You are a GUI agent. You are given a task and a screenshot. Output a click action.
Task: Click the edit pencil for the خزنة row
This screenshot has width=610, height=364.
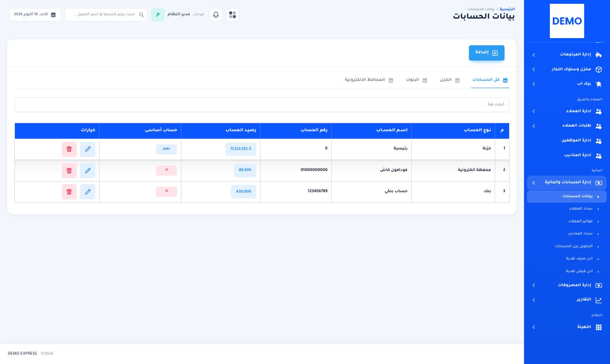[88, 149]
